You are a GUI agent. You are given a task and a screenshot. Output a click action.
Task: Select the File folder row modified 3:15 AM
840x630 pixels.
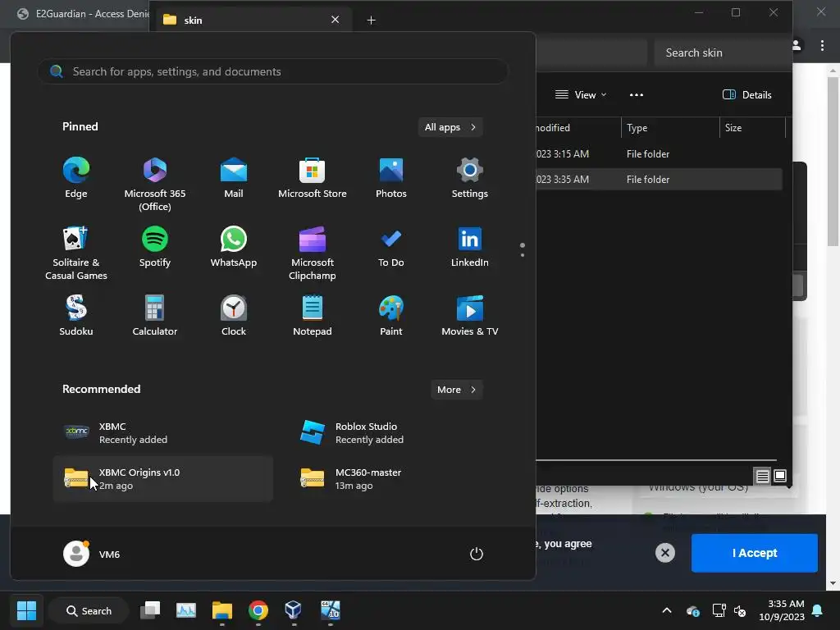click(659, 153)
